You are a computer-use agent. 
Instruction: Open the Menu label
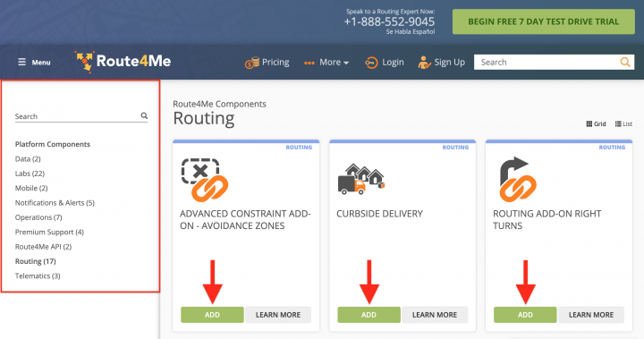41,63
